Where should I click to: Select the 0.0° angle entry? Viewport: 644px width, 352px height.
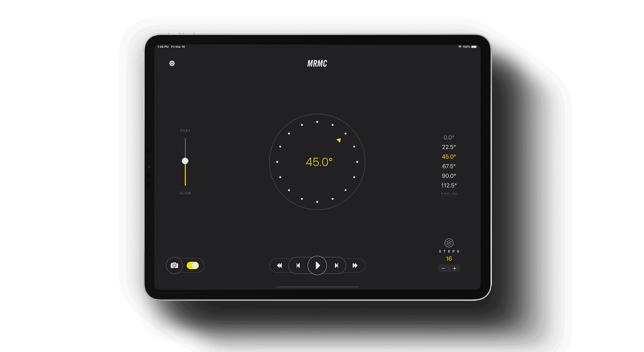449,137
